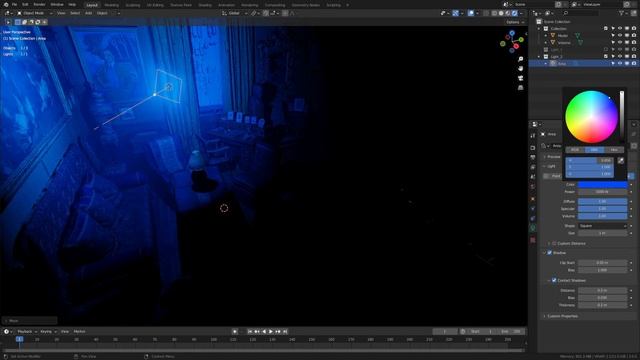Open the Object Mode dropdown
640x360 pixels.
(x=34, y=13)
